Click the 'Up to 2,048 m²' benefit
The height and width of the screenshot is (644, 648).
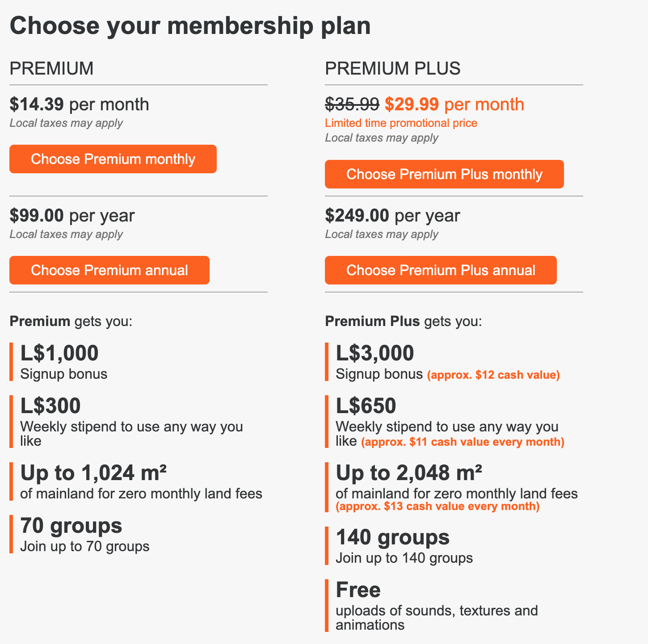coord(408,473)
